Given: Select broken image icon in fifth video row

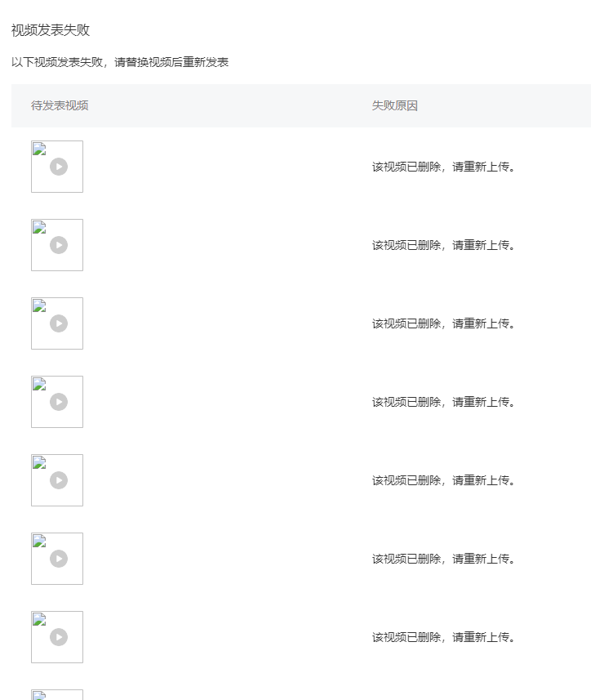Looking at the screenshot, I should coord(39,463).
